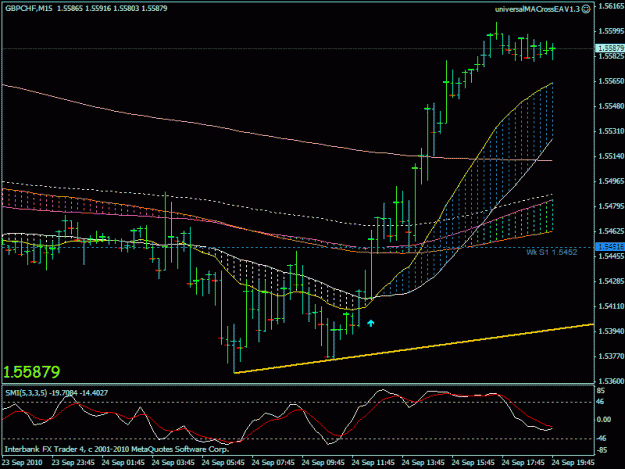Click the large green 1.55879 price display
This screenshot has width=625, height=469.
pyautogui.click(x=31, y=372)
